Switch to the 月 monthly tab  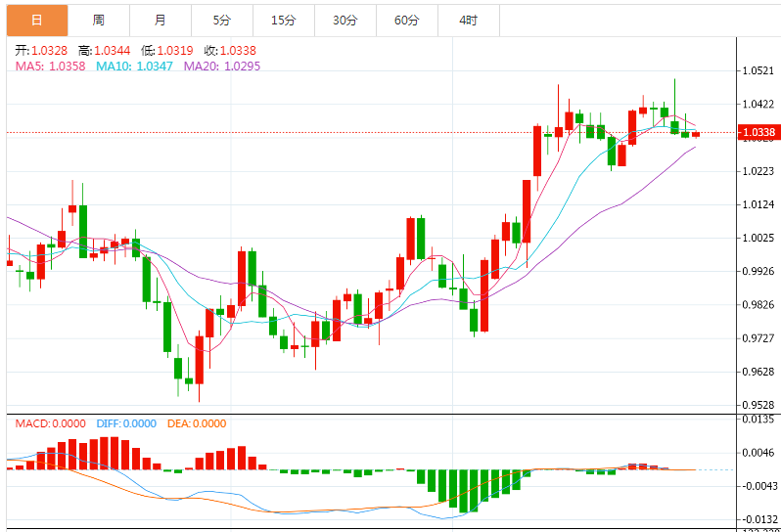coord(161,21)
